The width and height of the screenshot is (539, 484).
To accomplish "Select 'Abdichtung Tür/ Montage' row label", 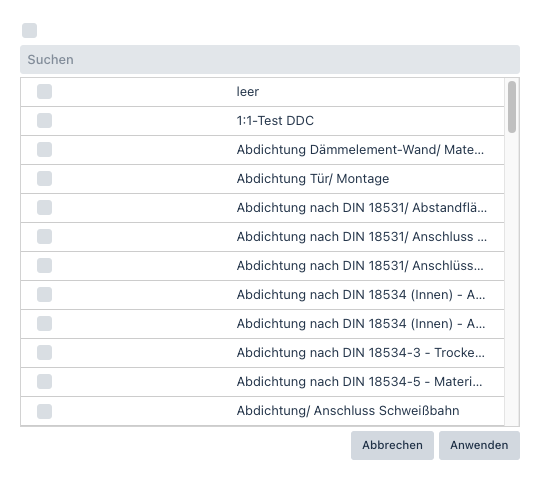I will (313, 179).
